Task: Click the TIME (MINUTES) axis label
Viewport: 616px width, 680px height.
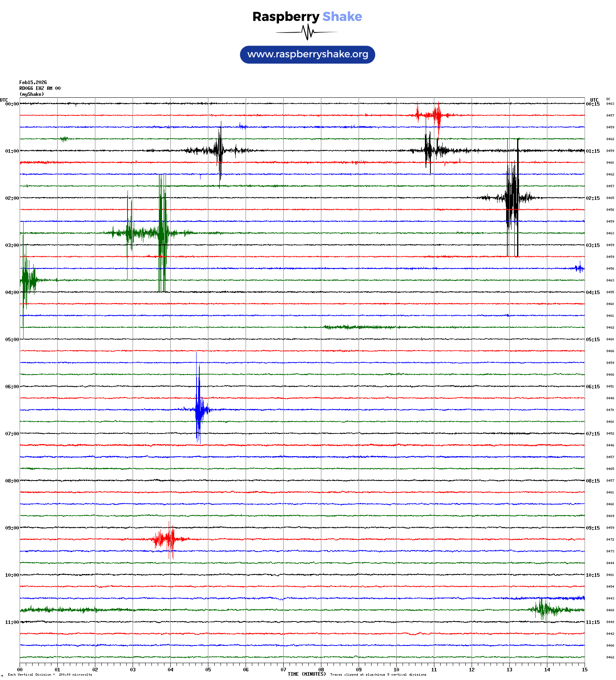Action: tap(306, 674)
